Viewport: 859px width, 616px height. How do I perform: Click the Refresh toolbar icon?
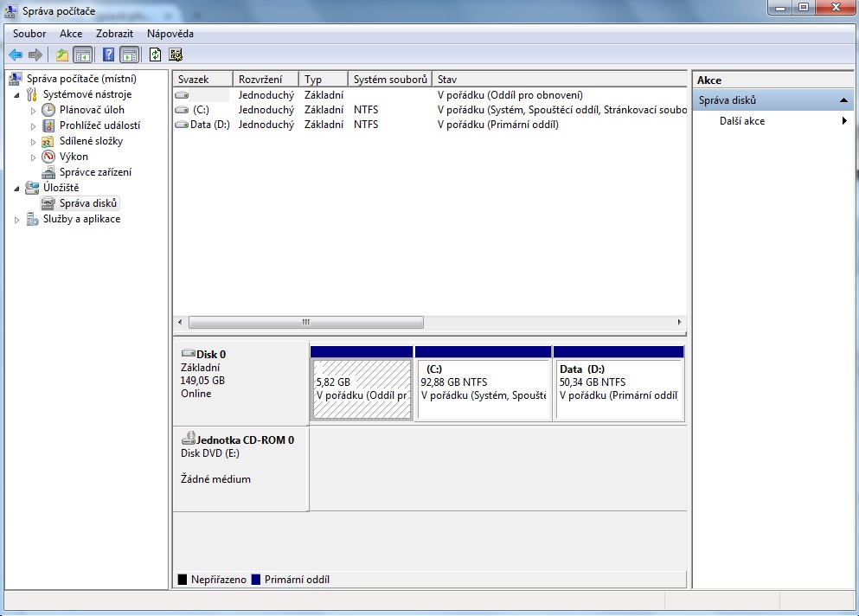pyautogui.click(x=155, y=55)
